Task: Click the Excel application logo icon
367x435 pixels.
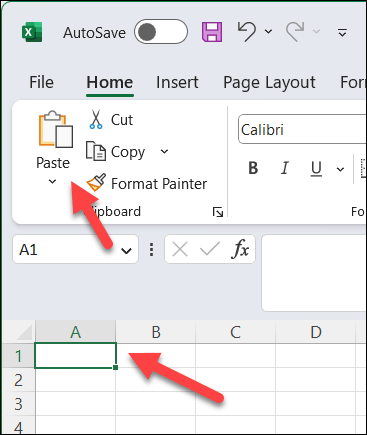Action: pos(32,32)
